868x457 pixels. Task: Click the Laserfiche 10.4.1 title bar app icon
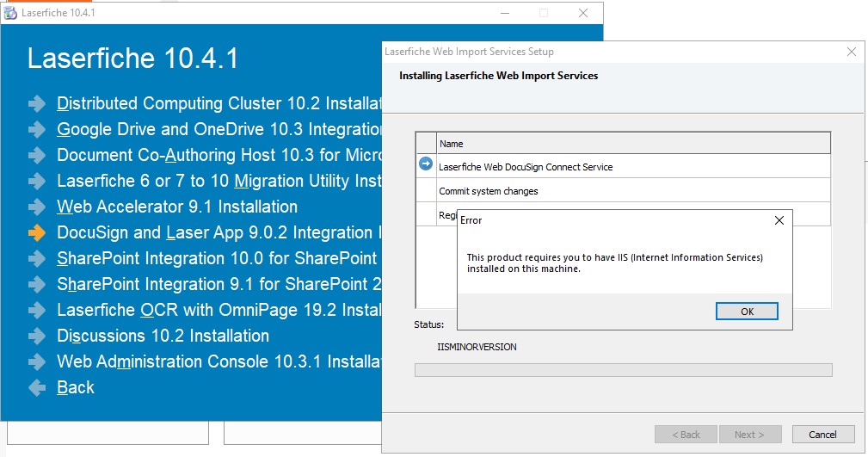point(10,13)
